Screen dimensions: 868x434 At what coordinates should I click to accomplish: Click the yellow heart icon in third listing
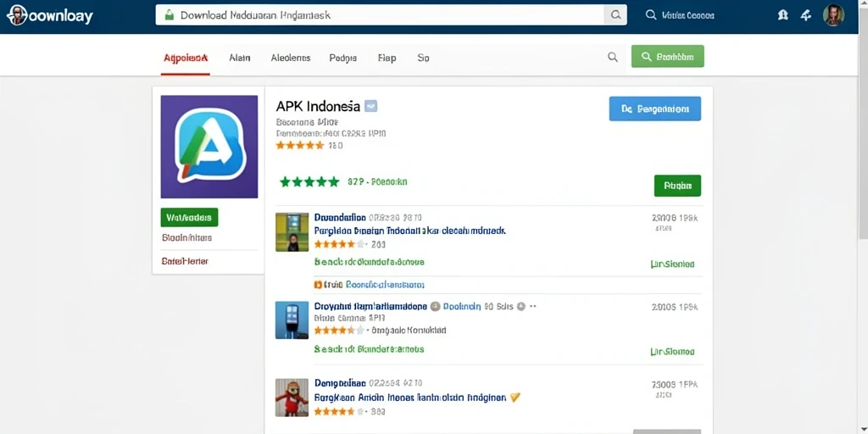pos(515,397)
